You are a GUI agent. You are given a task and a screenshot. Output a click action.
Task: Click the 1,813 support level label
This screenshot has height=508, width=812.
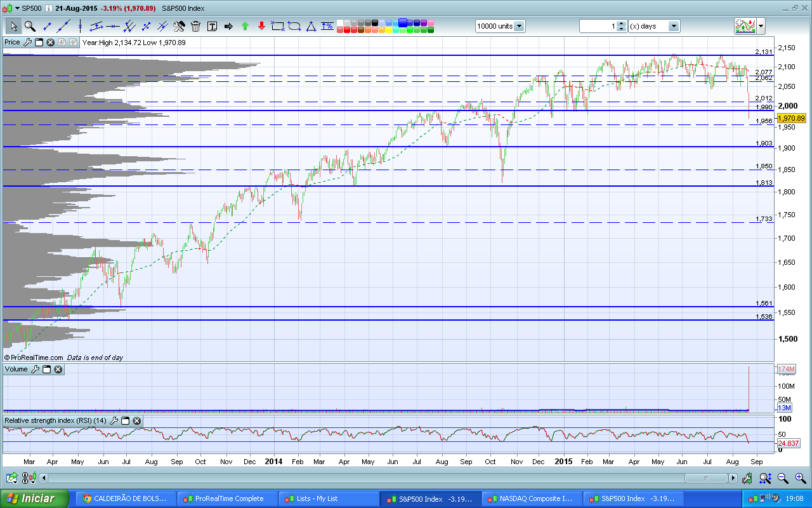click(x=764, y=182)
